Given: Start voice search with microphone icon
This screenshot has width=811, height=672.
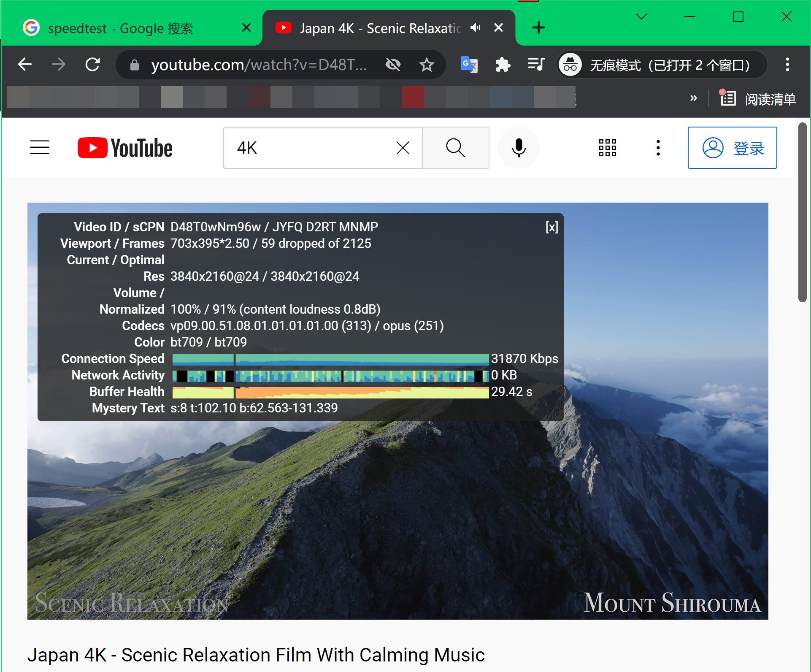Looking at the screenshot, I should pos(519,148).
